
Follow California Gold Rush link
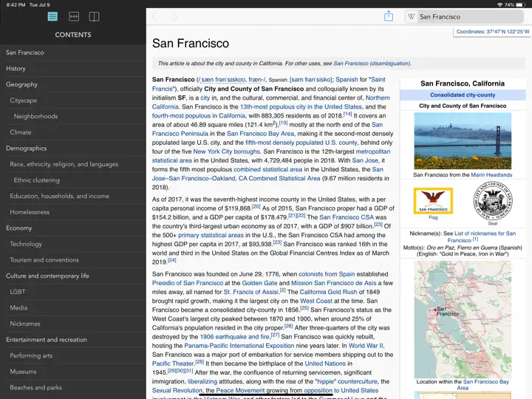tap(328, 292)
